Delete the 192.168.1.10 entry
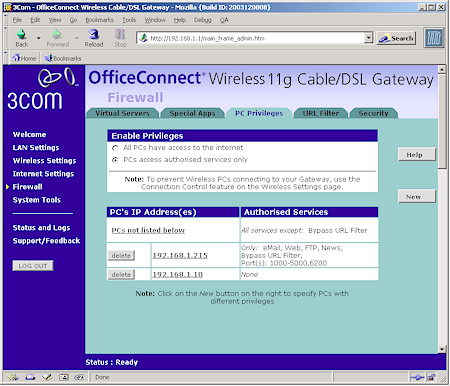 click(121, 275)
